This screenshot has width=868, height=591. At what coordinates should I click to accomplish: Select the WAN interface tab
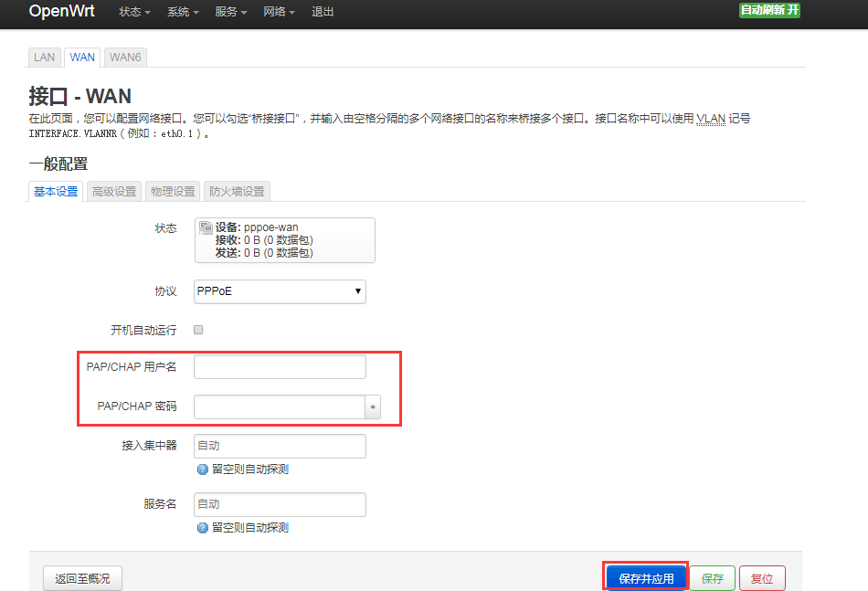pyautogui.click(x=82, y=57)
